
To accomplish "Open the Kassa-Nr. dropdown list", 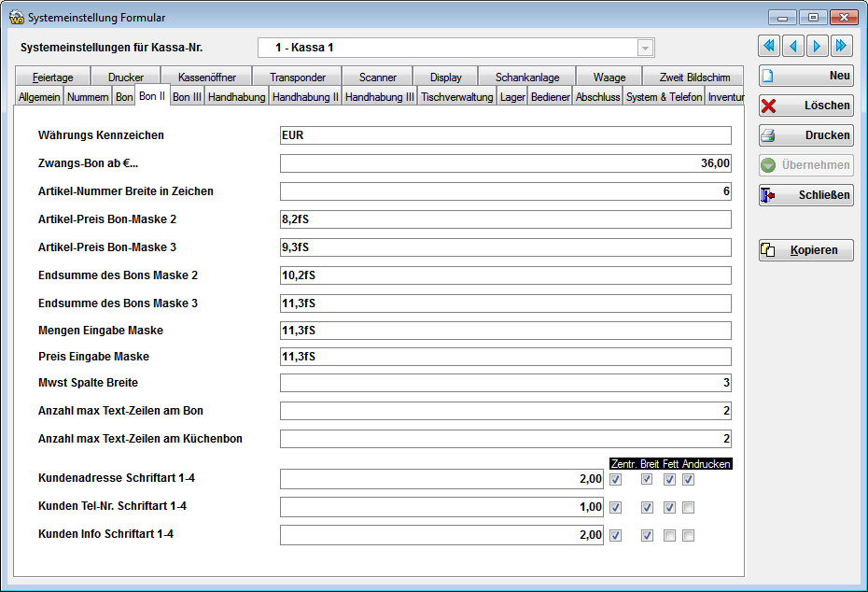I will (645, 48).
